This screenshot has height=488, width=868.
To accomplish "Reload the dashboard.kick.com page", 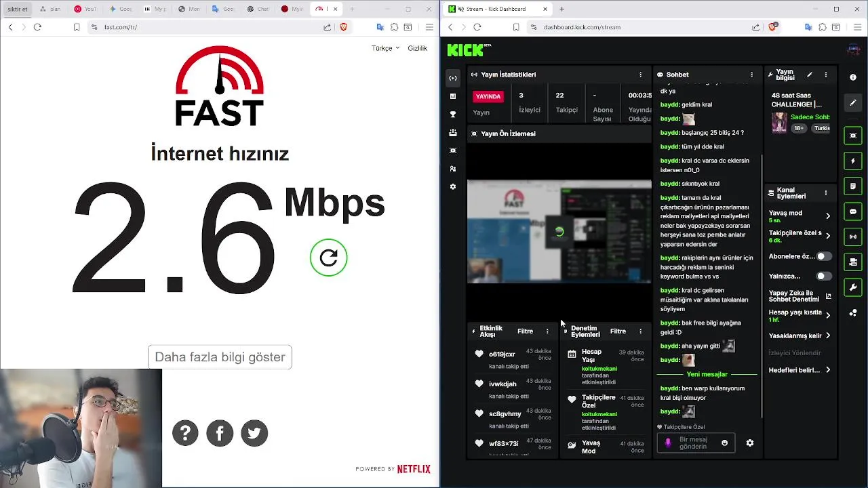I will click(477, 27).
